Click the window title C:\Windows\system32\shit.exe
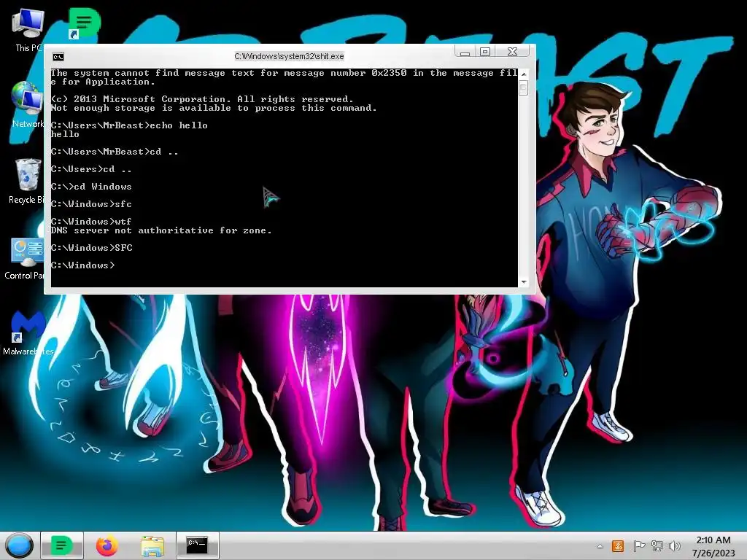This screenshot has width=747, height=560. tap(289, 56)
